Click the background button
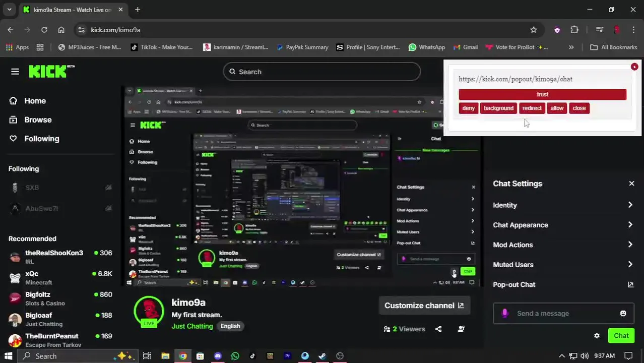The image size is (644, 363). click(498, 108)
